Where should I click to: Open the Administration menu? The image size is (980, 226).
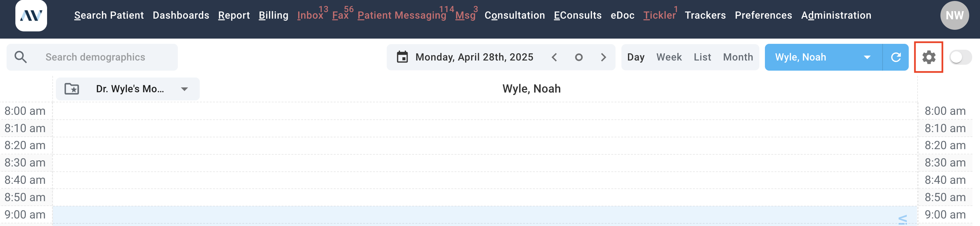click(836, 15)
